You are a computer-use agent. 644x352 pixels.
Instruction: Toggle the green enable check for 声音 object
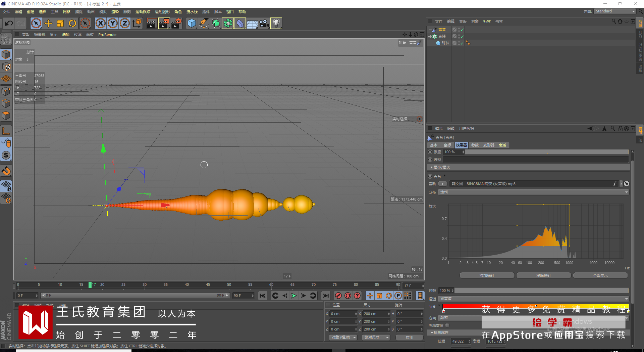coord(462,30)
